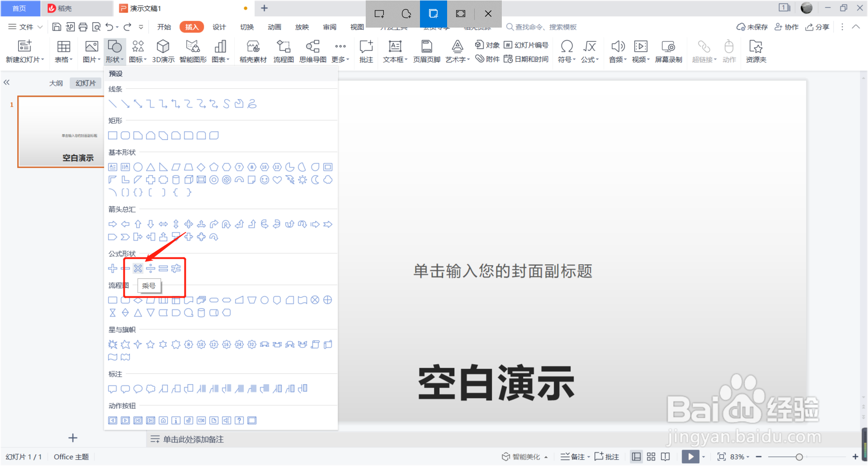Click the search commands field
Image resolution: width=868 pixels, height=466 pixels.
point(541,27)
